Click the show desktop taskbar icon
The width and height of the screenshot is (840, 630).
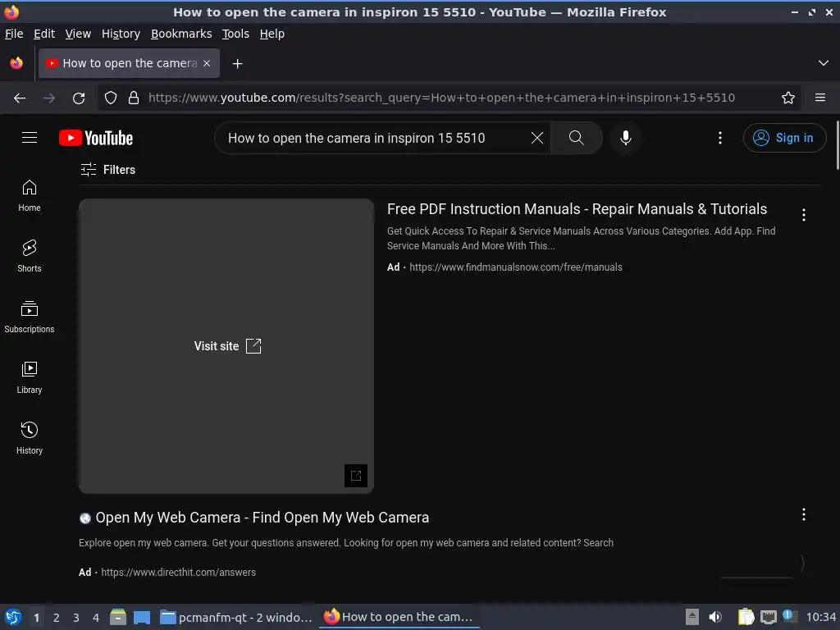point(141,617)
